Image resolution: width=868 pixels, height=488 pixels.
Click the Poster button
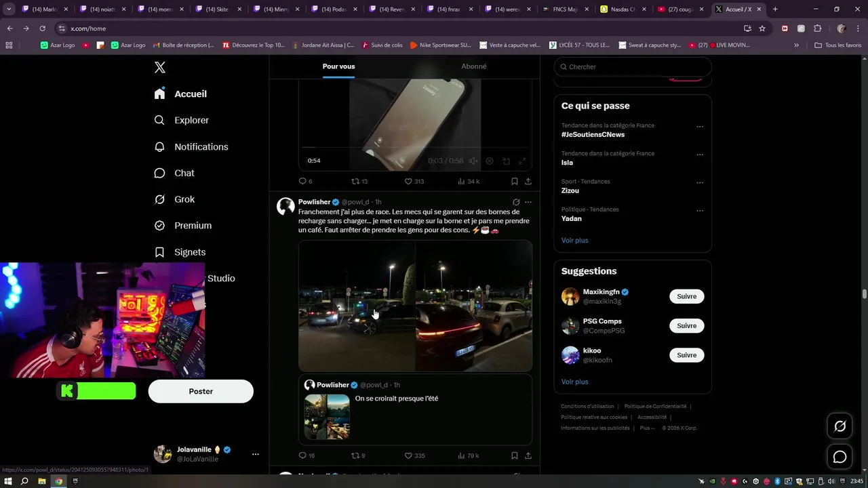point(201,391)
